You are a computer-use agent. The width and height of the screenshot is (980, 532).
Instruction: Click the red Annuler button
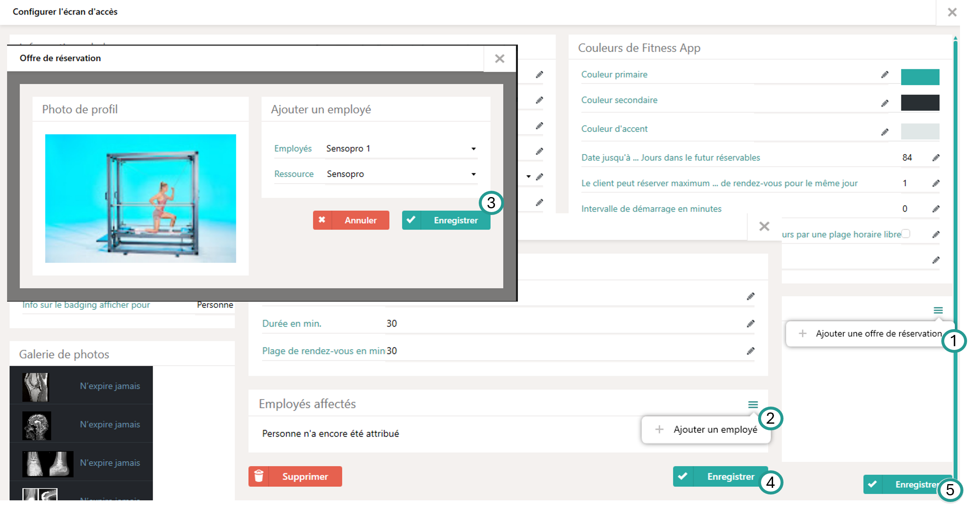tap(351, 220)
